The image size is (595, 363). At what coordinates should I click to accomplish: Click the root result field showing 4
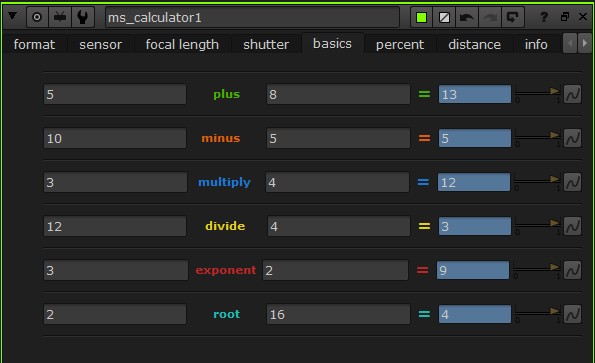pos(475,314)
